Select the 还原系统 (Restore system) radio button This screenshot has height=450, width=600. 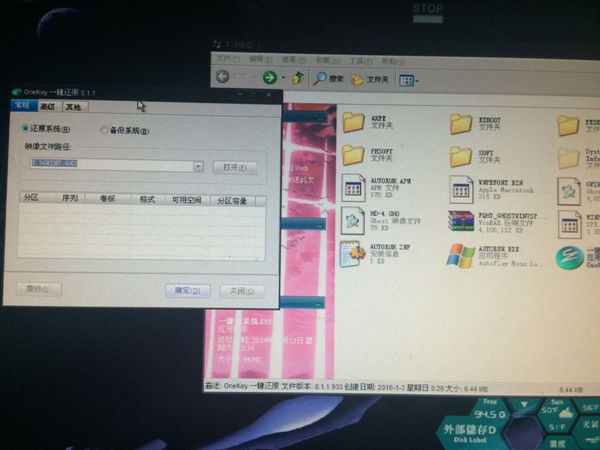click(x=25, y=128)
